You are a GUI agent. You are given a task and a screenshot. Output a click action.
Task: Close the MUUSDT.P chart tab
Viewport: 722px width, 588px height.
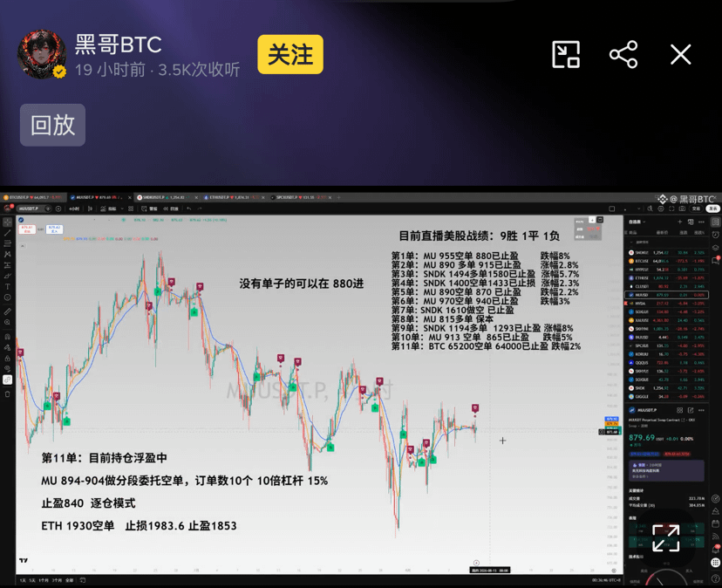129,197
